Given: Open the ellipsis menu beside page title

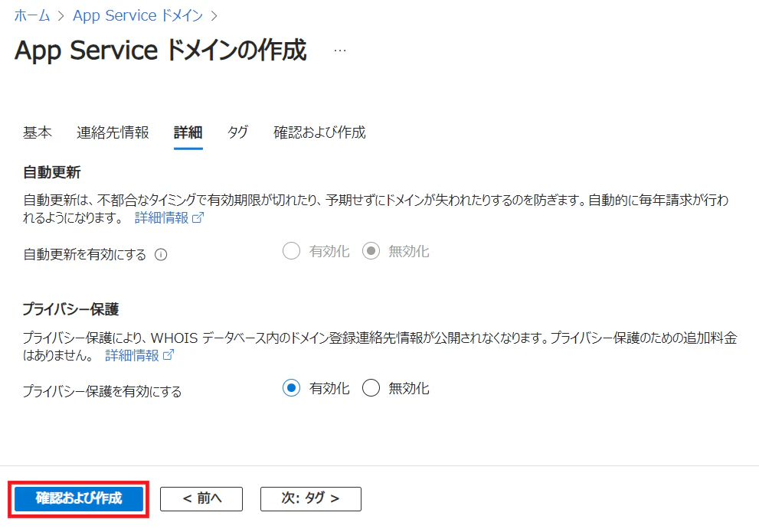Looking at the screenshot, I should tap(340, 51).
